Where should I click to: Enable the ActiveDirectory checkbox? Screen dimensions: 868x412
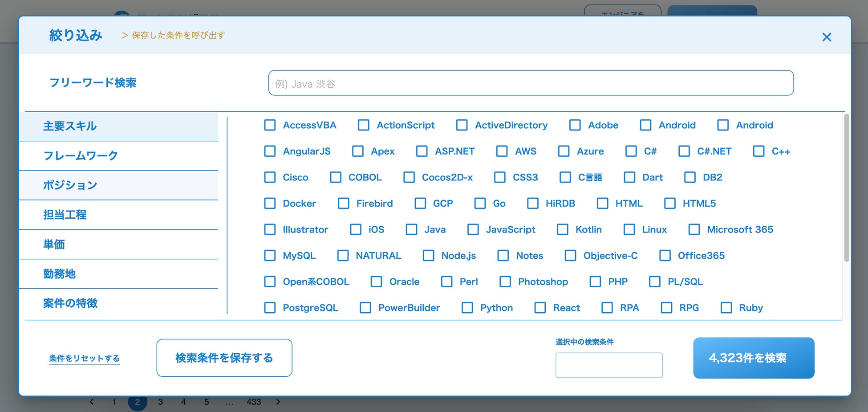click(x=462, y=125)
